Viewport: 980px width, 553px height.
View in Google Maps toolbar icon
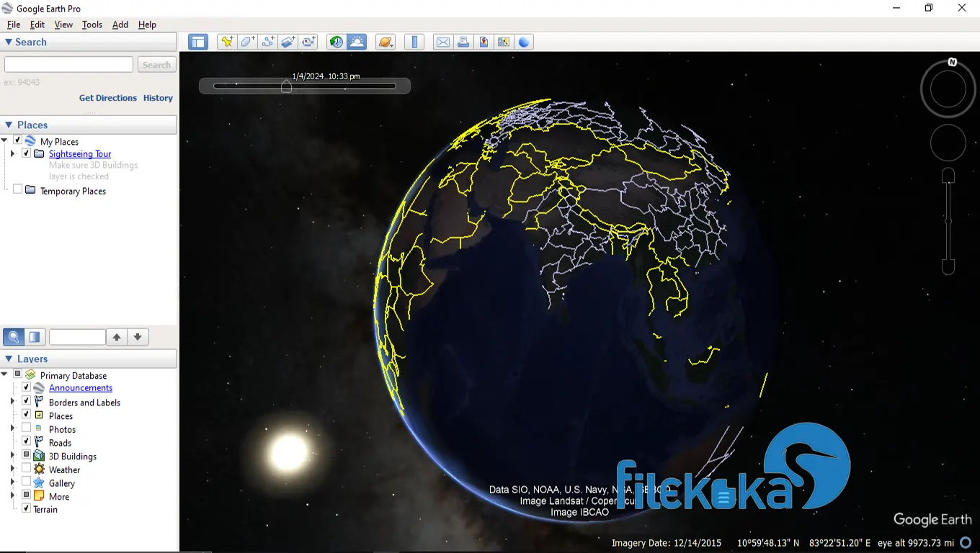coord(504,42)
